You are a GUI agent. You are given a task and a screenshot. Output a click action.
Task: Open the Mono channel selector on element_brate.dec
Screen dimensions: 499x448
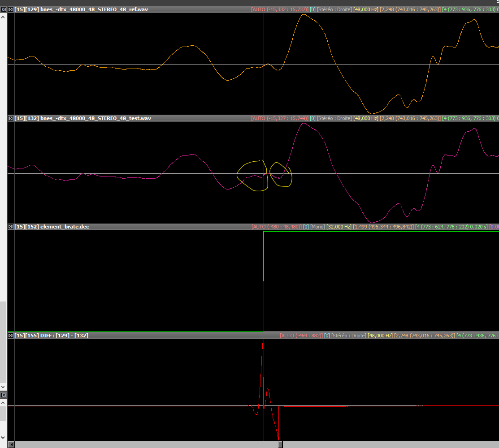pos(318,227)
